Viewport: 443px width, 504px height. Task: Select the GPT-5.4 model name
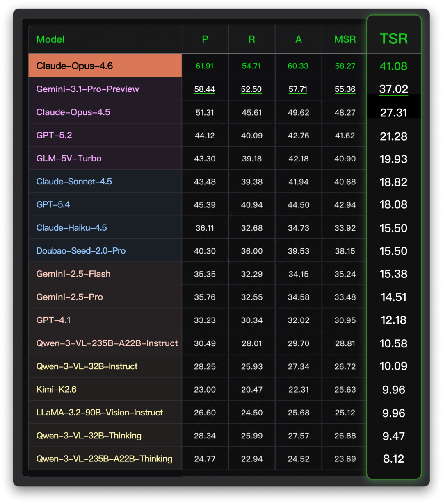[x=53, y=204]
